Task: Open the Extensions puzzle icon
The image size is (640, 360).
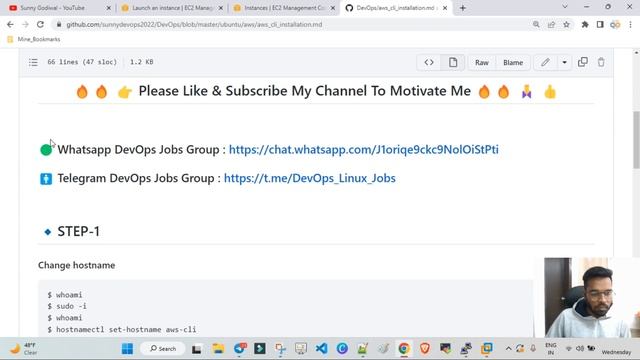Action: (585, 24)
